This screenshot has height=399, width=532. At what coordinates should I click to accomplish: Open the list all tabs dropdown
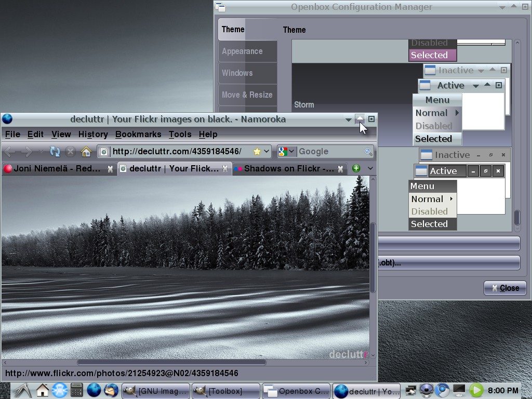click(x=370, y=168)
